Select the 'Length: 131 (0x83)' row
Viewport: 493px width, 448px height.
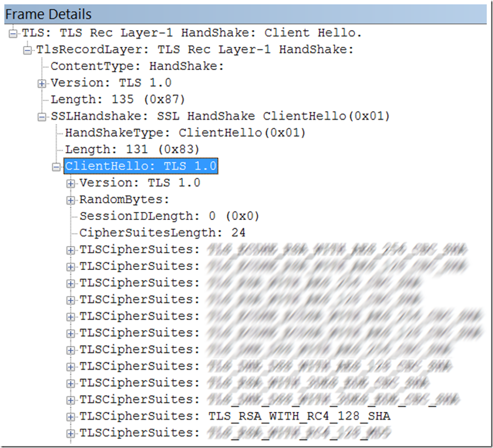point(133,149)
